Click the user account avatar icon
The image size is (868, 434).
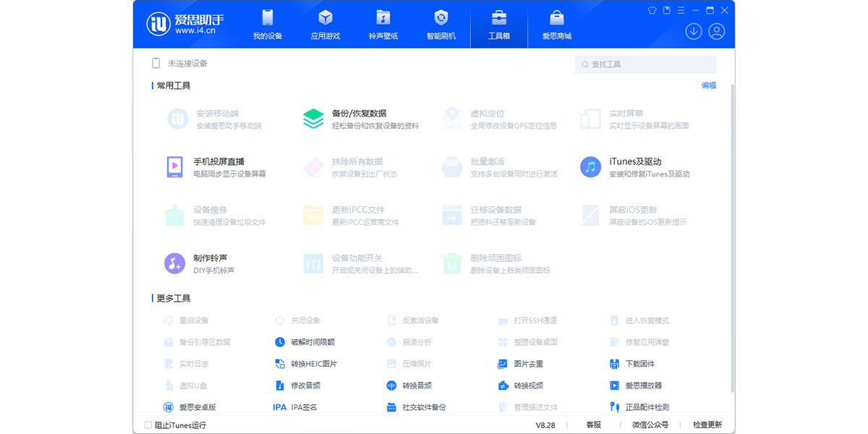(717, 31)
